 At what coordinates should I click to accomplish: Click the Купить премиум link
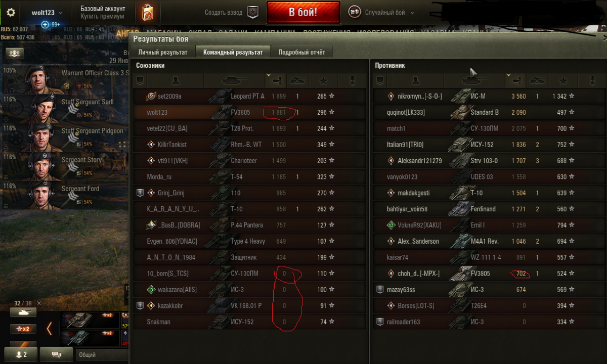pos(102,16)
